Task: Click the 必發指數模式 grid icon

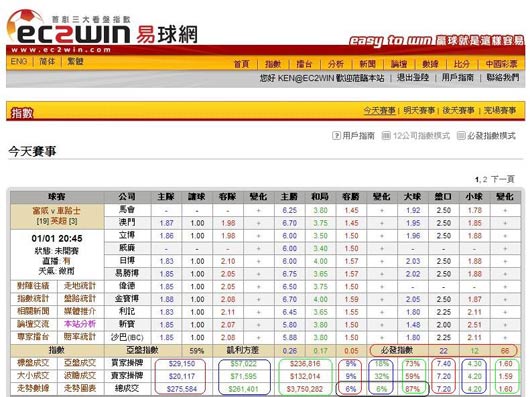Action: [461, 136]
